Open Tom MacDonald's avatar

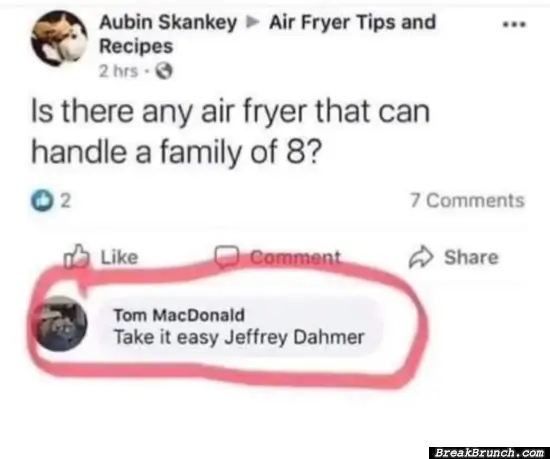point(62,324)
